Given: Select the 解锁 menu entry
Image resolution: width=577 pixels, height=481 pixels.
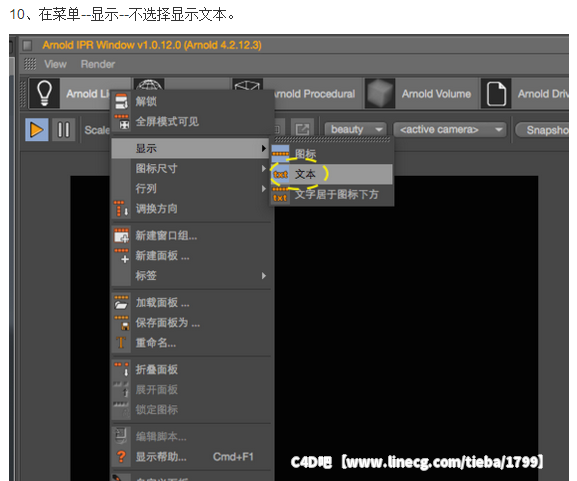Looking at the screenshot, I should tap(191, 101).
